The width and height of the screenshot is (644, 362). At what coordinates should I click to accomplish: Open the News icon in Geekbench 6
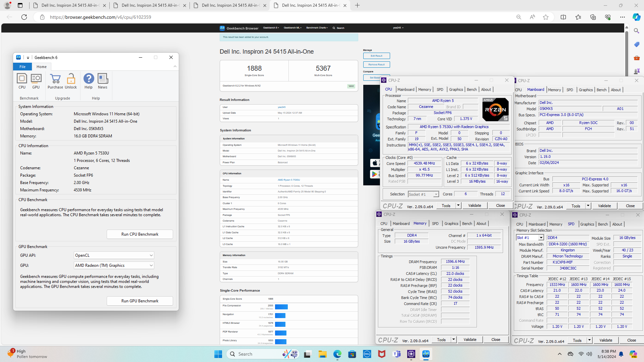pos(103,81)
